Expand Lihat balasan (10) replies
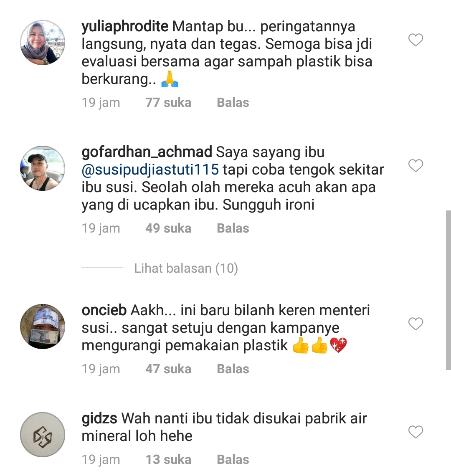The width and height of the screenshot is (451, 476). click(x=186, y=268)
